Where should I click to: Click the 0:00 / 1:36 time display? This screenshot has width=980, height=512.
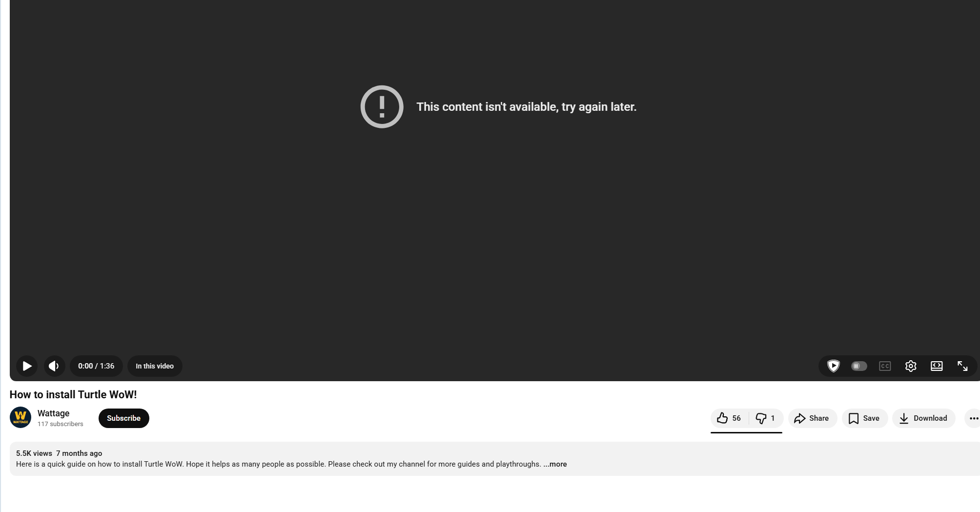(96, 366)
